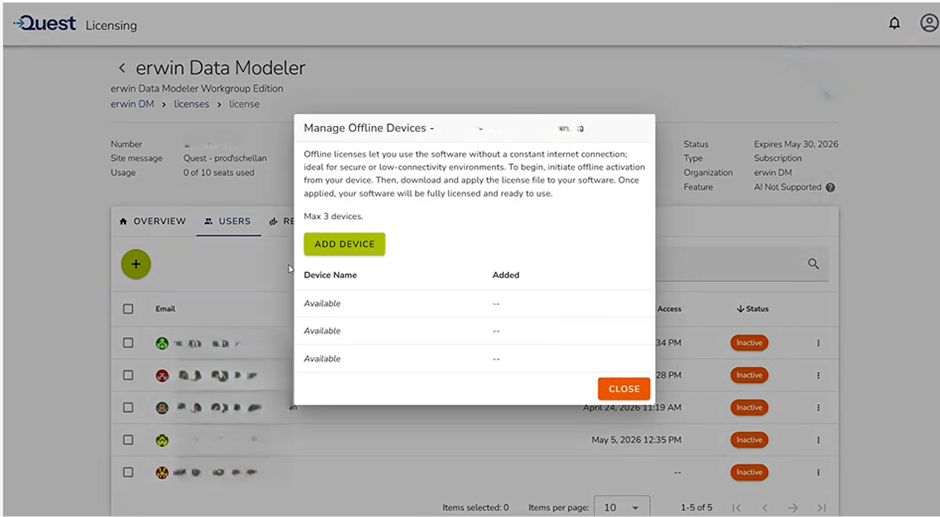Click the green plus add user button

tap(136, 264)
